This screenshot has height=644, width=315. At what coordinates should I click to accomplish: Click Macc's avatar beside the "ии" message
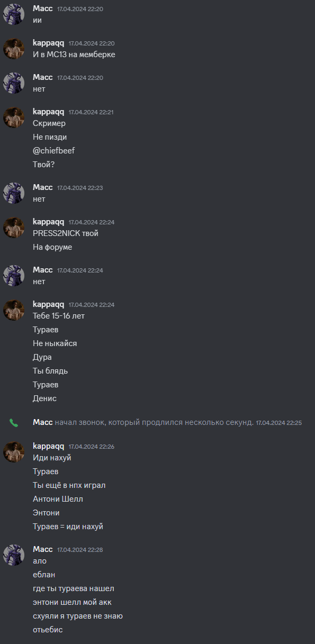click(14, 14)
